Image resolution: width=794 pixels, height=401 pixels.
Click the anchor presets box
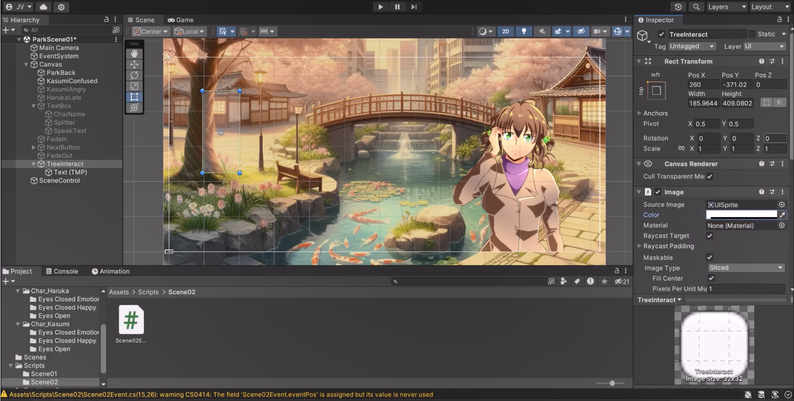pos(656,91)
